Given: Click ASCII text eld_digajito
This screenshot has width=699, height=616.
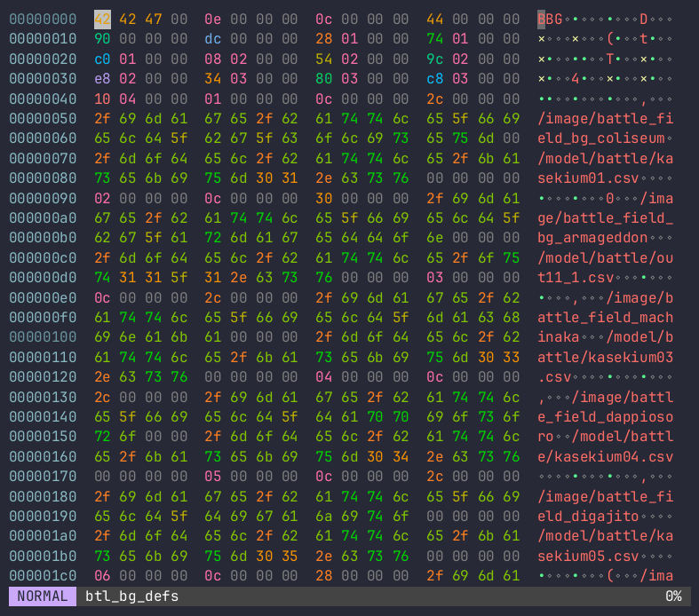Looking at the screenshot, I should click(588, 517).
